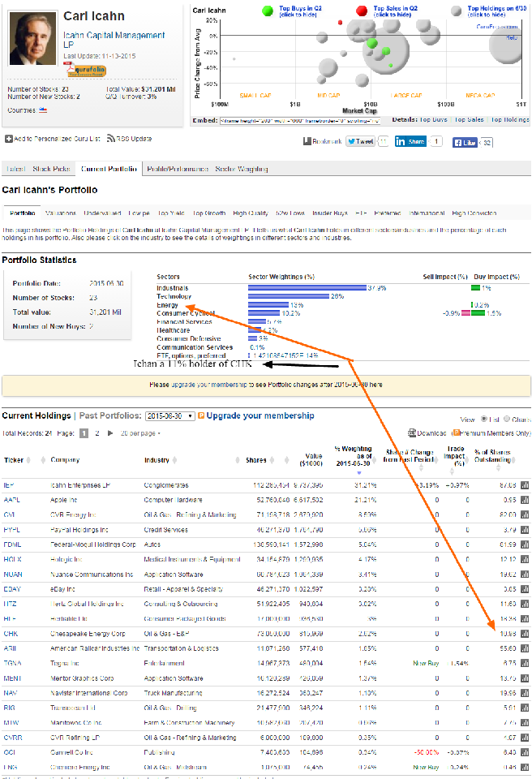The height and width of the screenshot is (779, 532).
Task: Click the Embed code input field
Action: click(299, 120)
